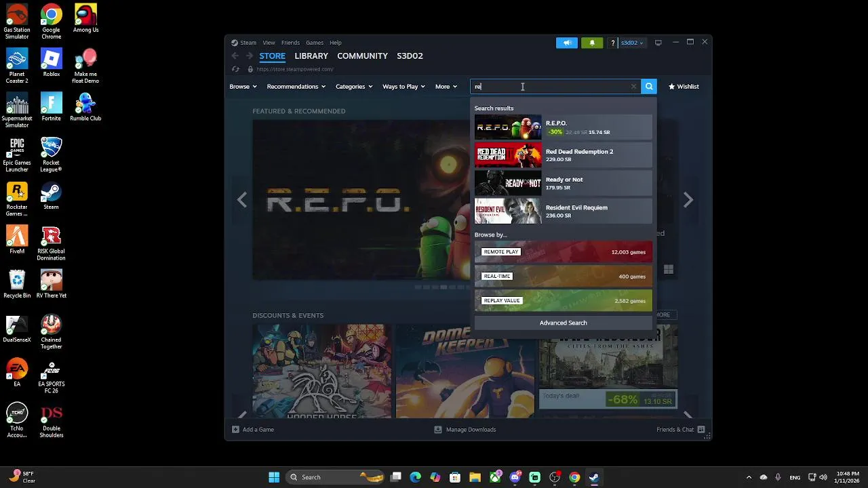
Task: Open Microsoft Edge from taskbar
Action: point(415,477)
